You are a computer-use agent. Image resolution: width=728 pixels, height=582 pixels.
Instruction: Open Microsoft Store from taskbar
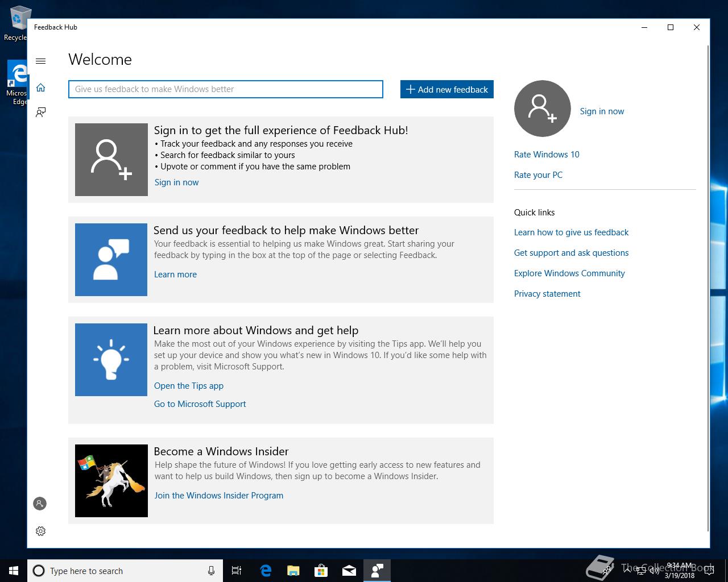tap(321, 571)
